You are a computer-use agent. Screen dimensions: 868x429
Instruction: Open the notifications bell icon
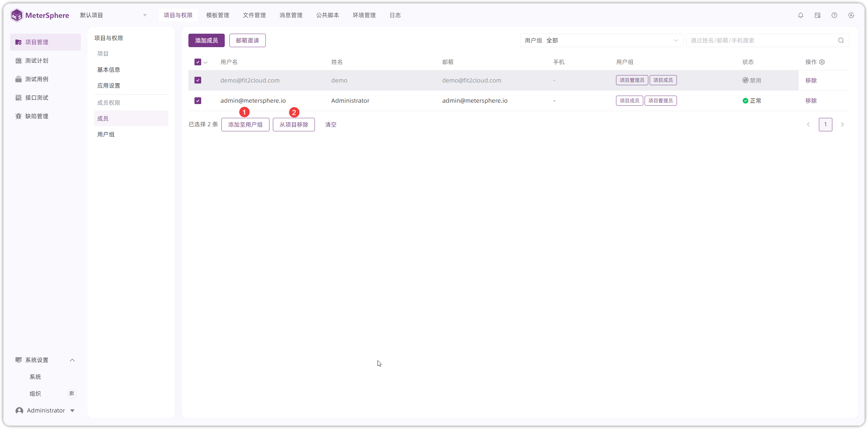pos(801,15)
